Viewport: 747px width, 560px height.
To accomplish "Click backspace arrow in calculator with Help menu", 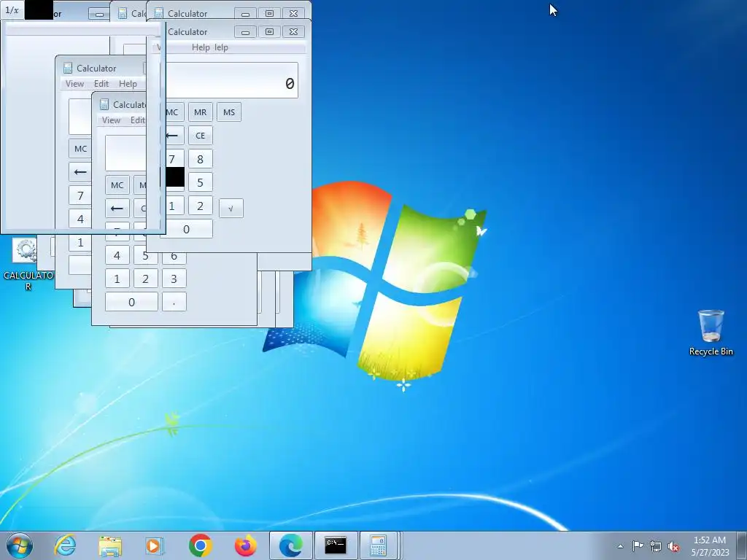I will click(80, 172).
